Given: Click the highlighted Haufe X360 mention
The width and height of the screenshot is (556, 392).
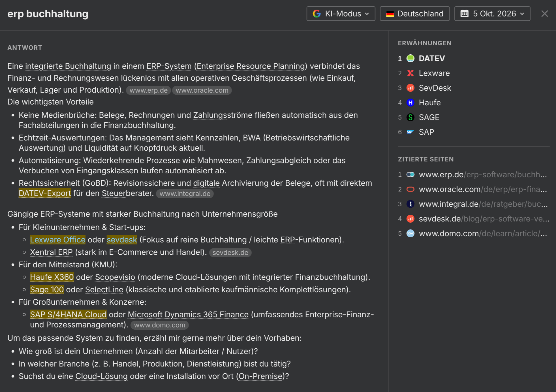Looking at the screenshot, I should (52, 277).
